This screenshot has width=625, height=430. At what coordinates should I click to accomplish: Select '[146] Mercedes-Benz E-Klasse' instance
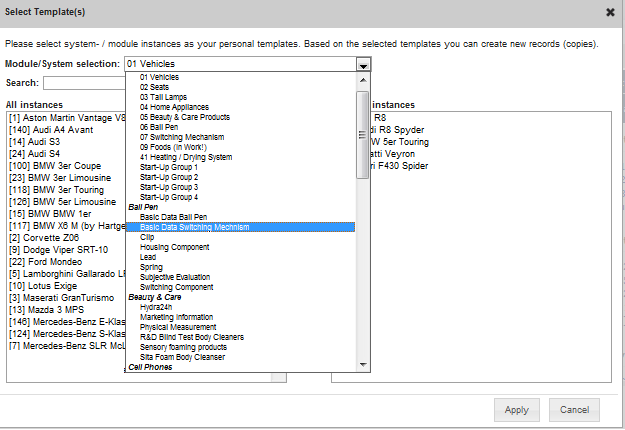(x=67, y=322)
